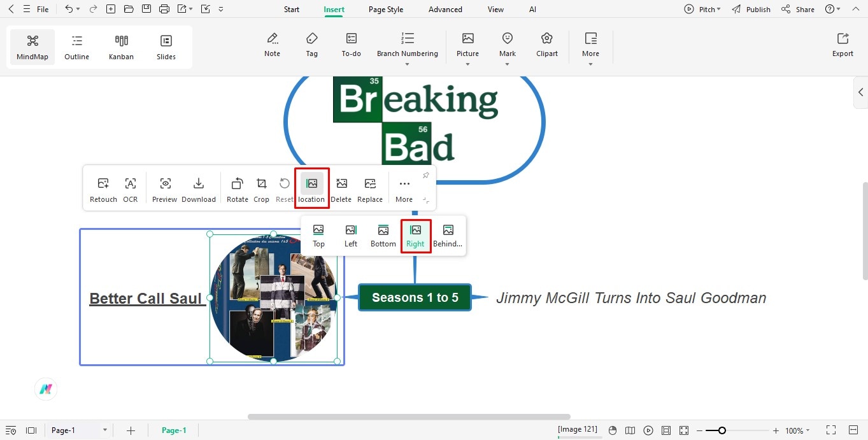Switch to the Start tab

[292, 10]
